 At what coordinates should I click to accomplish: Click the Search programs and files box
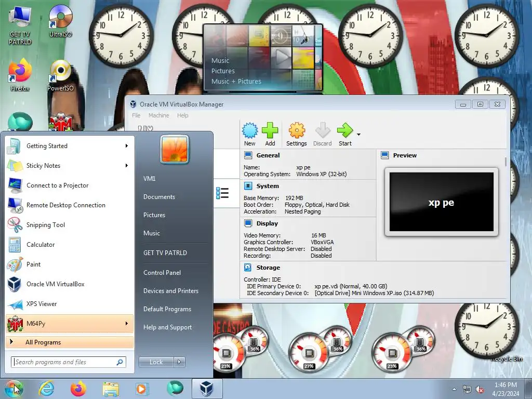tap(69, 362)
